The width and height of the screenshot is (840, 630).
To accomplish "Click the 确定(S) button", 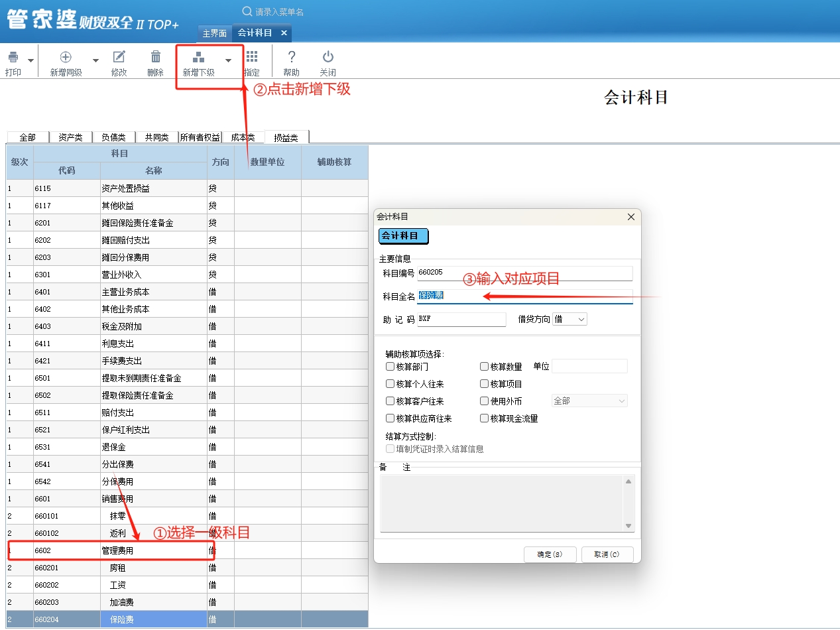I will [550, 554].
